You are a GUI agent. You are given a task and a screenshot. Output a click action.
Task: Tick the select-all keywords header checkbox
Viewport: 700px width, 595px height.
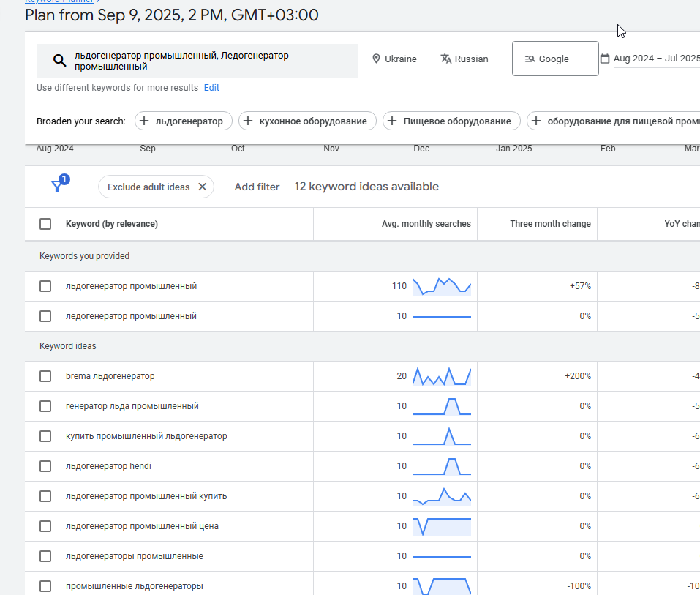pyautogui.click(x=45, y=224)
